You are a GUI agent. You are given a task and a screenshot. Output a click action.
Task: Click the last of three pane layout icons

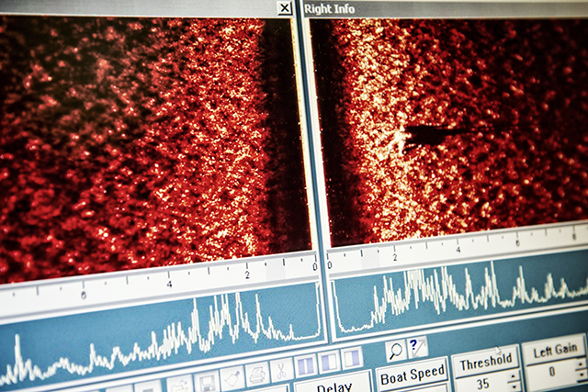tap(352, 358)
